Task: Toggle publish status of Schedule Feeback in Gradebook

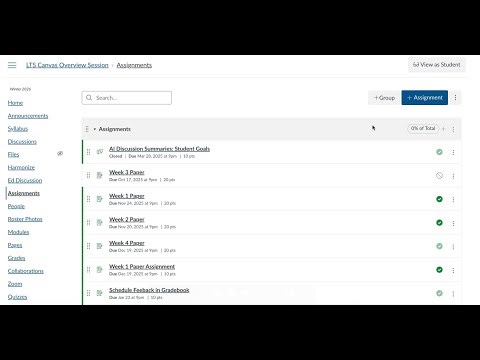Action: [439, 293]
